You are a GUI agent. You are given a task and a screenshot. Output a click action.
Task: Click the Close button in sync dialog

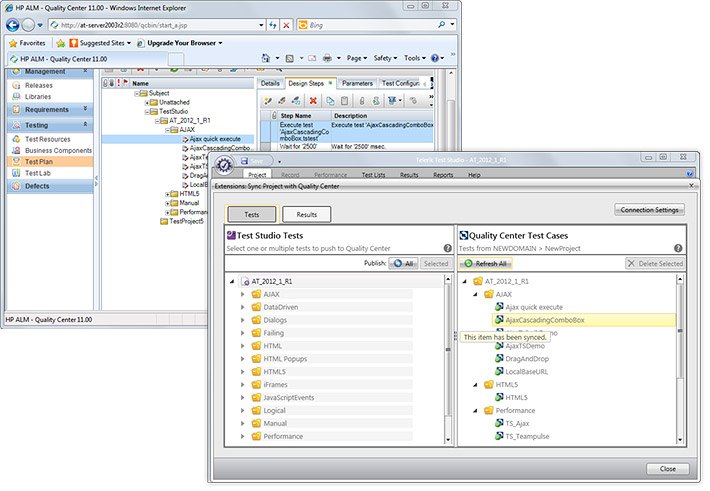click(x=668, y=469)
